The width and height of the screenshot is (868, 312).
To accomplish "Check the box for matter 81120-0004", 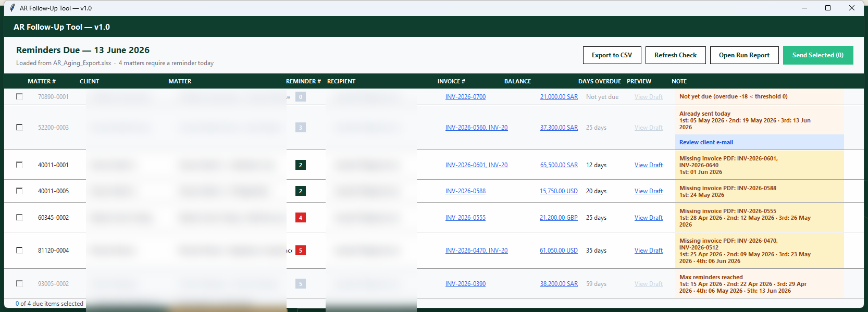I will click(19, 250).
